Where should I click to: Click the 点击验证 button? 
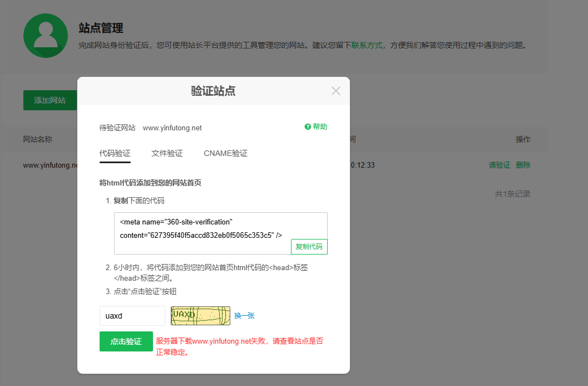pos(126,341)
